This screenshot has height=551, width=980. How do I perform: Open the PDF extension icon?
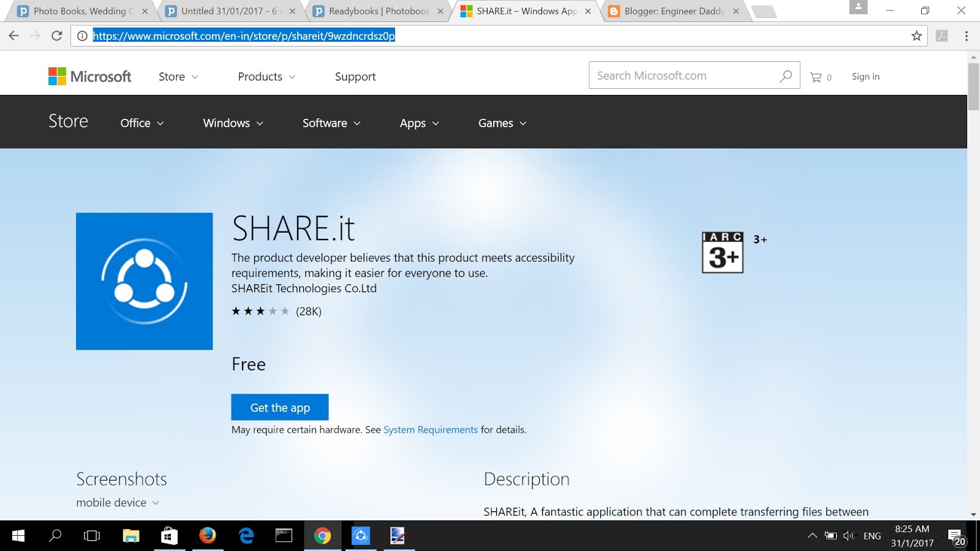(942, 36)
